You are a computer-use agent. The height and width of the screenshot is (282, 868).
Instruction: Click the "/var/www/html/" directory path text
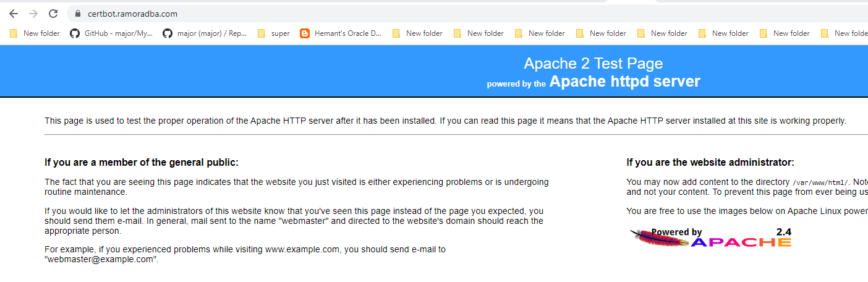(820, 182)
